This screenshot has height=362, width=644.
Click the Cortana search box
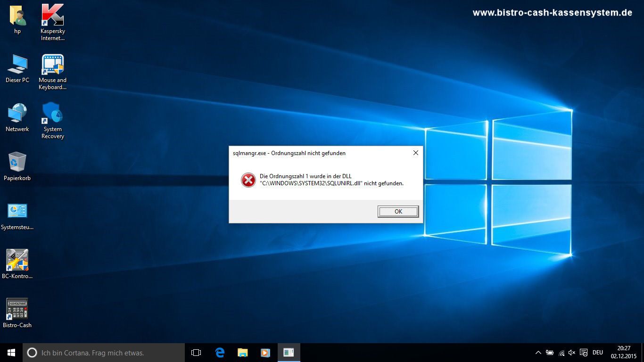tap(104, 353)
